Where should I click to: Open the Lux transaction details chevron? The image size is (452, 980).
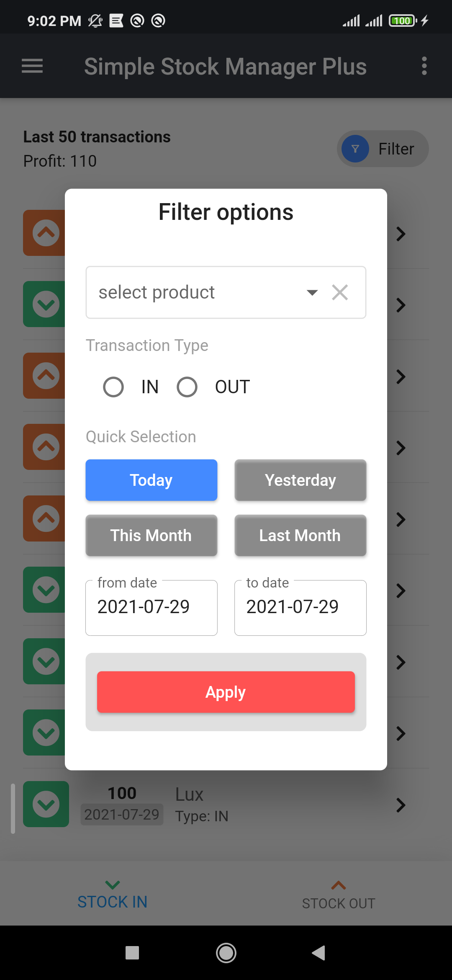(401, 805)
